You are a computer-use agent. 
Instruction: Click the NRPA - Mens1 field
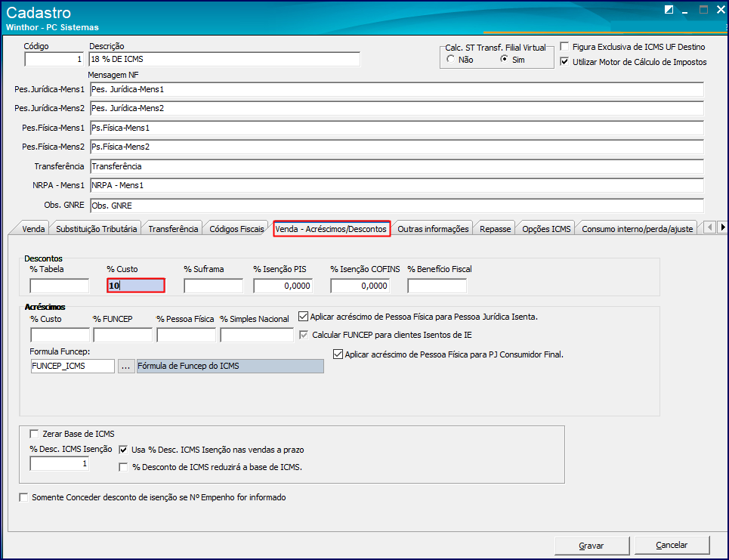[397, 185]
